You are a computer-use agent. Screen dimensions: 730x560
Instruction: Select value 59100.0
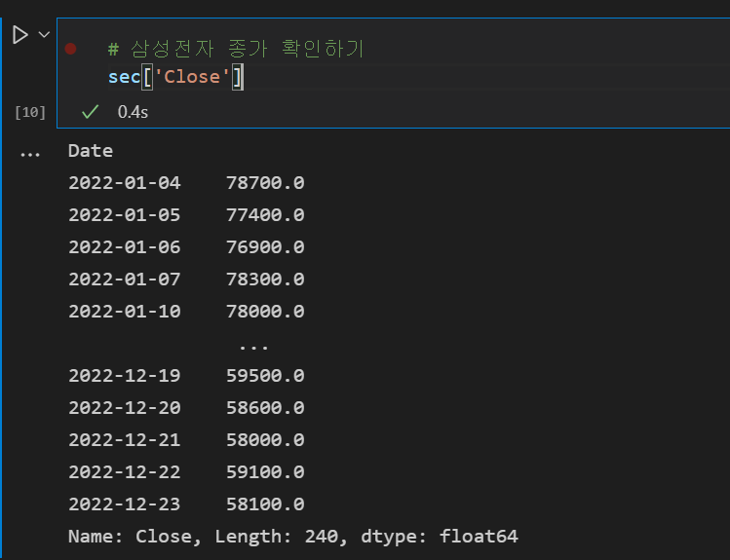tap(265, 472)
